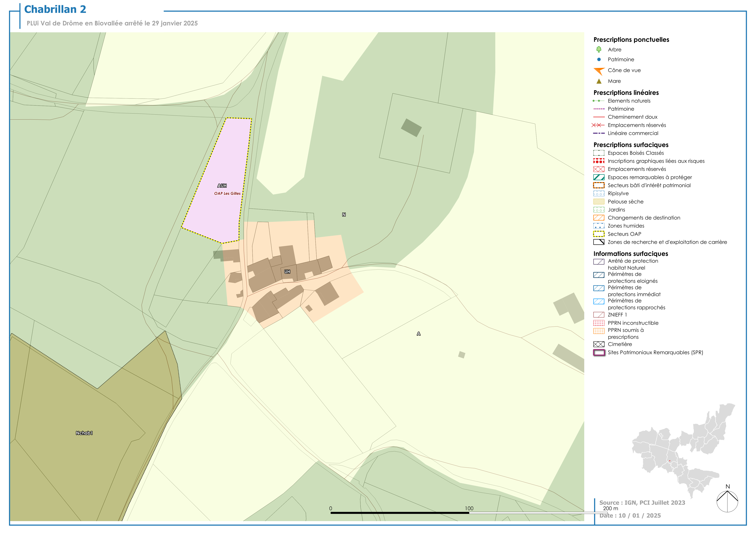Click the PPRN soumis à prescriptions swatch

[599, 331]
